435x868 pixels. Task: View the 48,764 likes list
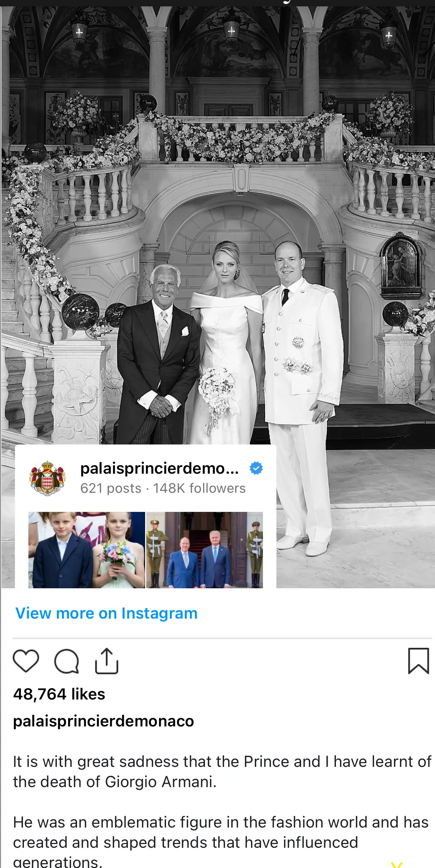tap(59, 694)
